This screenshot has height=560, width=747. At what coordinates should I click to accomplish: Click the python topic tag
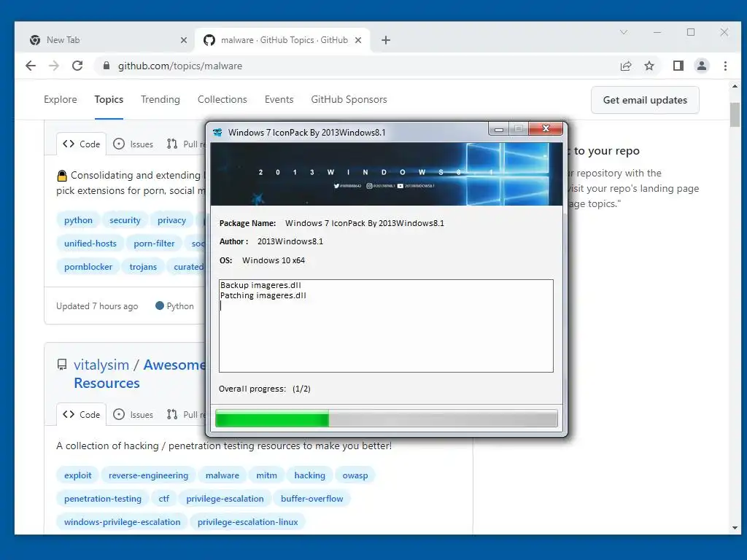click(x=78, y=220)
